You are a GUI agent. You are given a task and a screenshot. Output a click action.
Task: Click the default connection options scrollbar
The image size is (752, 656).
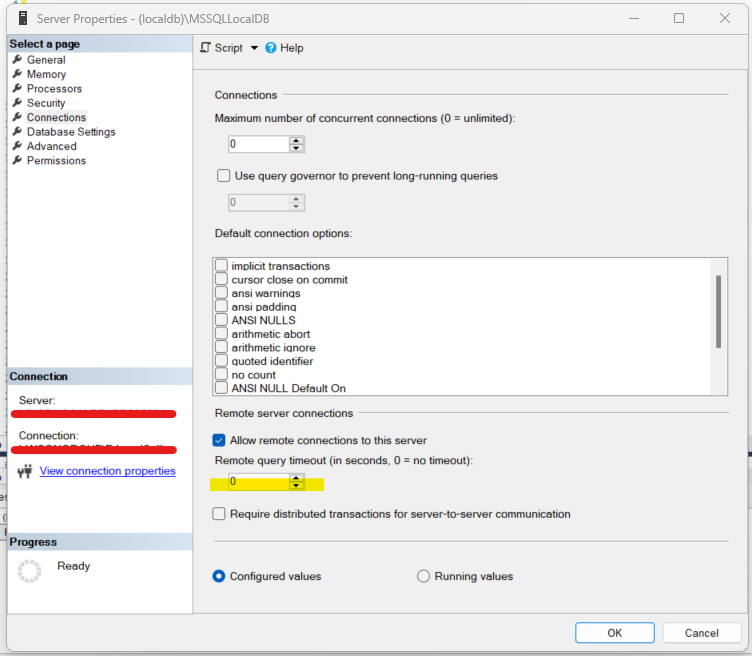718,311
